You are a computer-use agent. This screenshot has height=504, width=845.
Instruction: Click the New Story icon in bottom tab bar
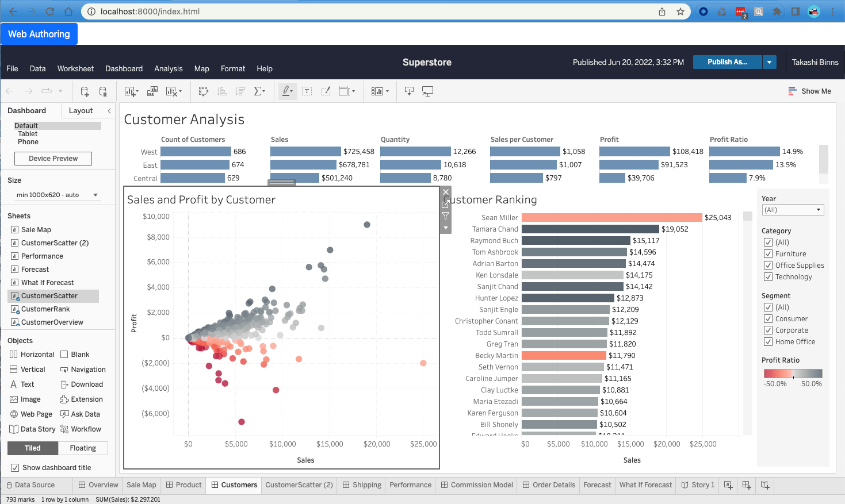coord(765,485)
